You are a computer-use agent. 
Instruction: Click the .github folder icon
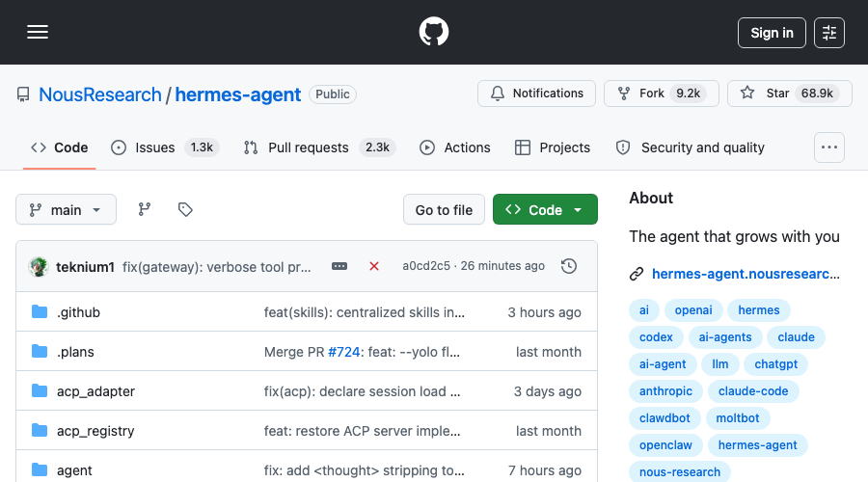(x=40, y=311)
